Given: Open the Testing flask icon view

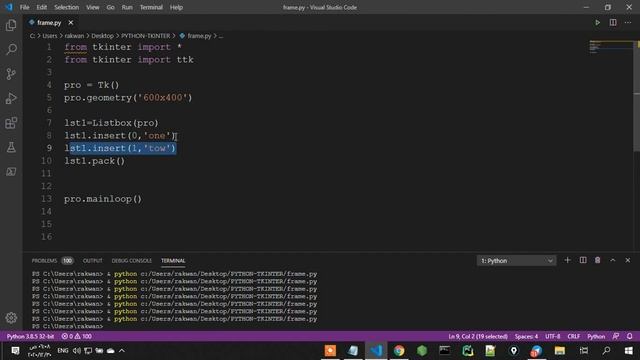Looking at the screenshot, I should [11, 147].
